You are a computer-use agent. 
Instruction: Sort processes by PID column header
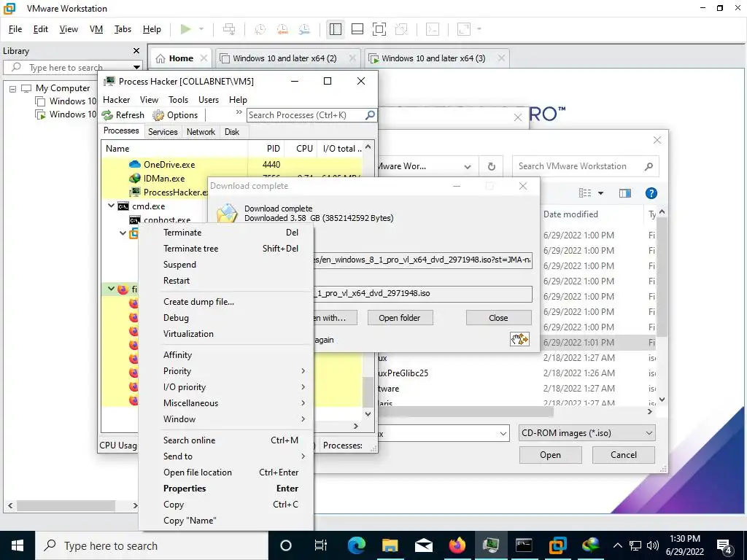[266, 149]
